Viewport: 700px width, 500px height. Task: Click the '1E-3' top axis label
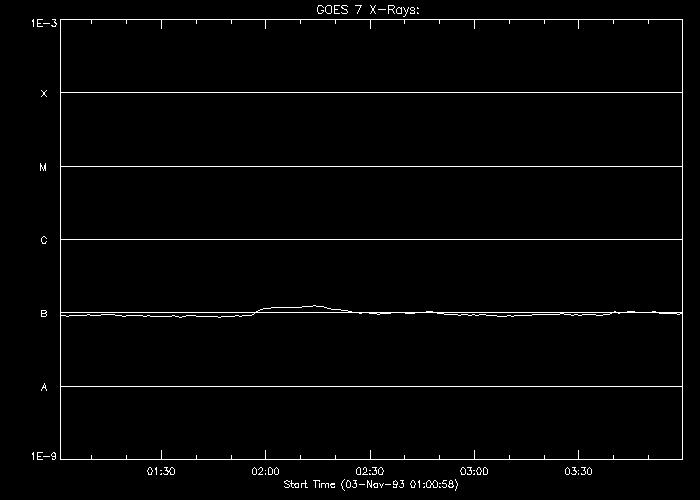coord(44,23)
